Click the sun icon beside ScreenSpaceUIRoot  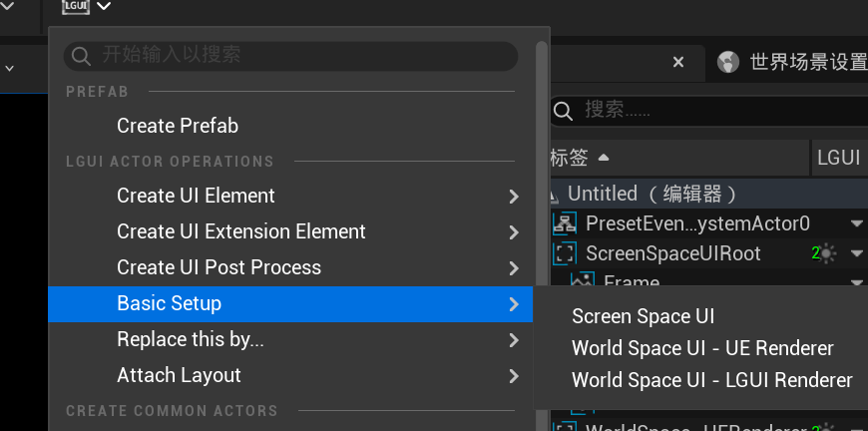click(827, 253)
